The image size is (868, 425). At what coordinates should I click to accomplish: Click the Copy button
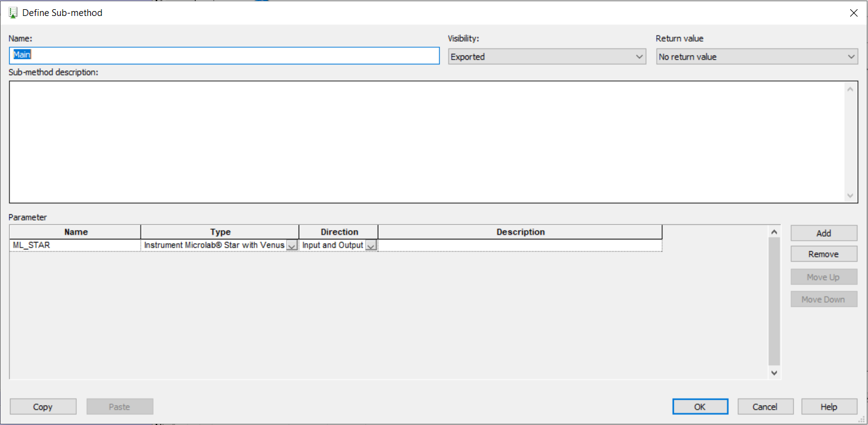(x=43, y=407)
